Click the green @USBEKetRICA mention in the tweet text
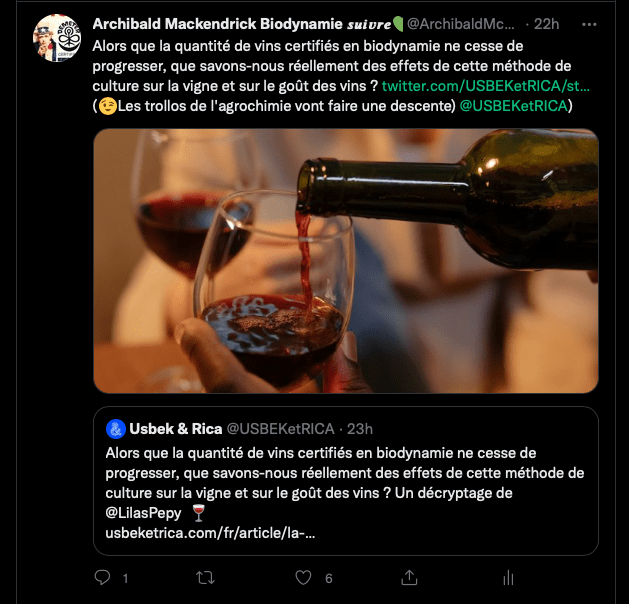 pyautogui.click(x=513, y=105)
